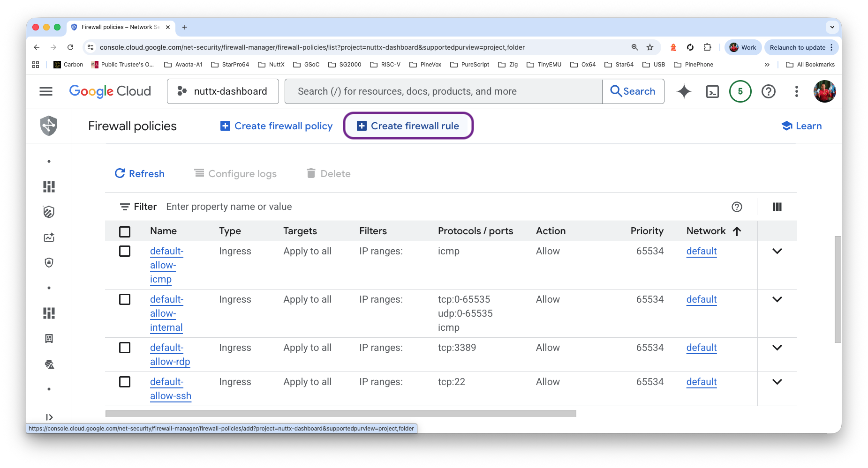Open notifications badge showing 5
868x468 pixels.
740,91
